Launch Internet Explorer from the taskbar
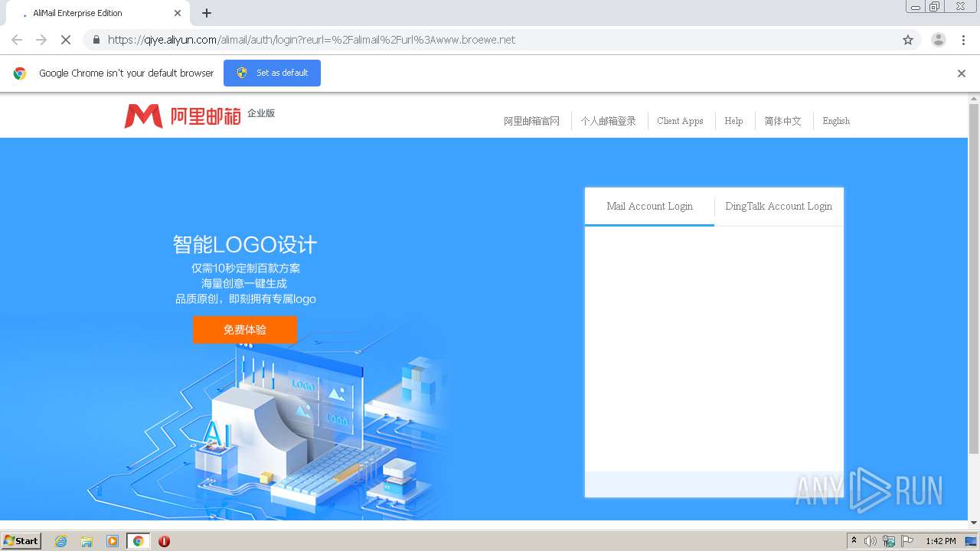The height and width of the screenshot is (551, 980). click(x=61, y=541)
